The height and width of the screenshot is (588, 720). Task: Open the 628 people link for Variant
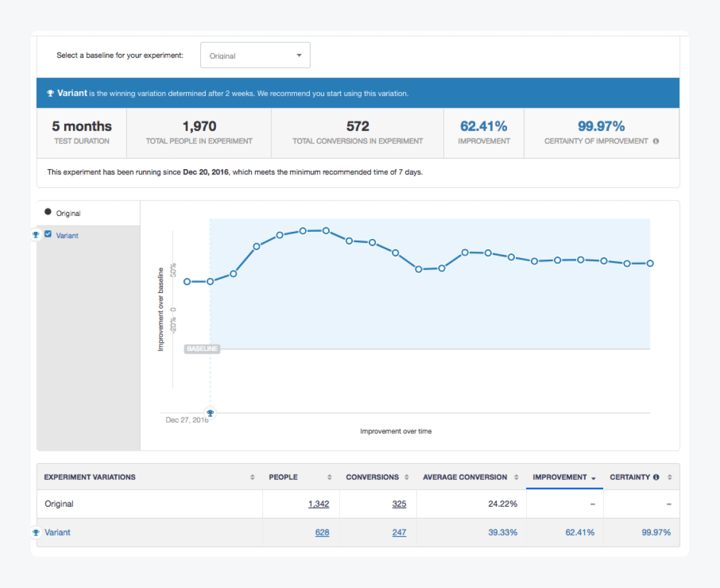coord(322,532)
